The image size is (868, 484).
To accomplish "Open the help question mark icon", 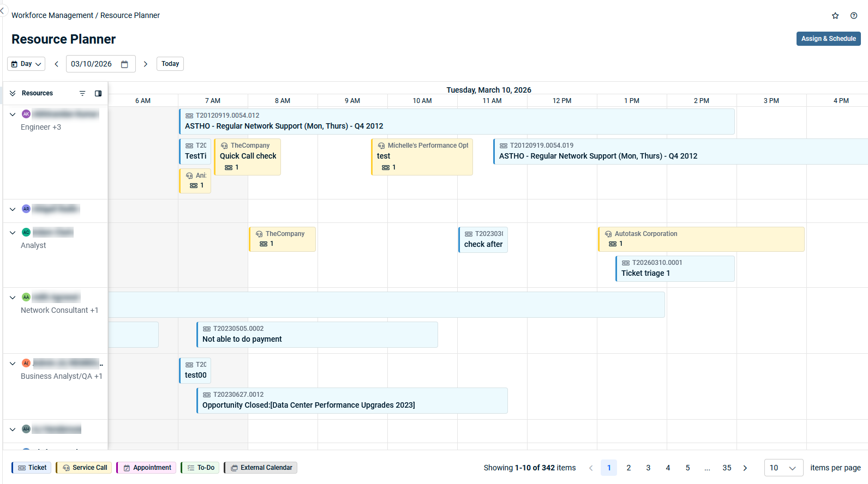I will click(853, 16).
